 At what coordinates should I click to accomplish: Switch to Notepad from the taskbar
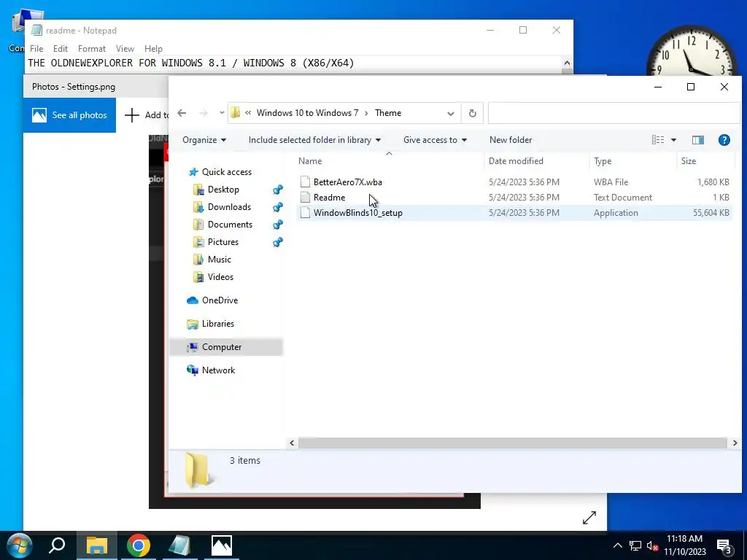(180, 545)
